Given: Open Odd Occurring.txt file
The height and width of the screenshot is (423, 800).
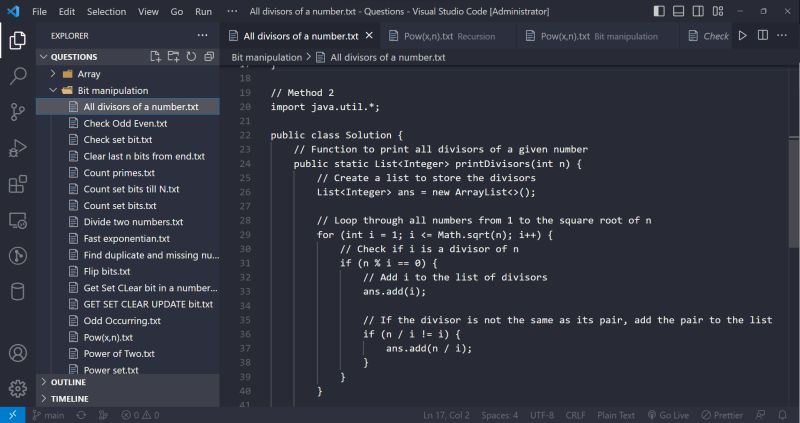Looking at the screenshot, I should [128, 321].
